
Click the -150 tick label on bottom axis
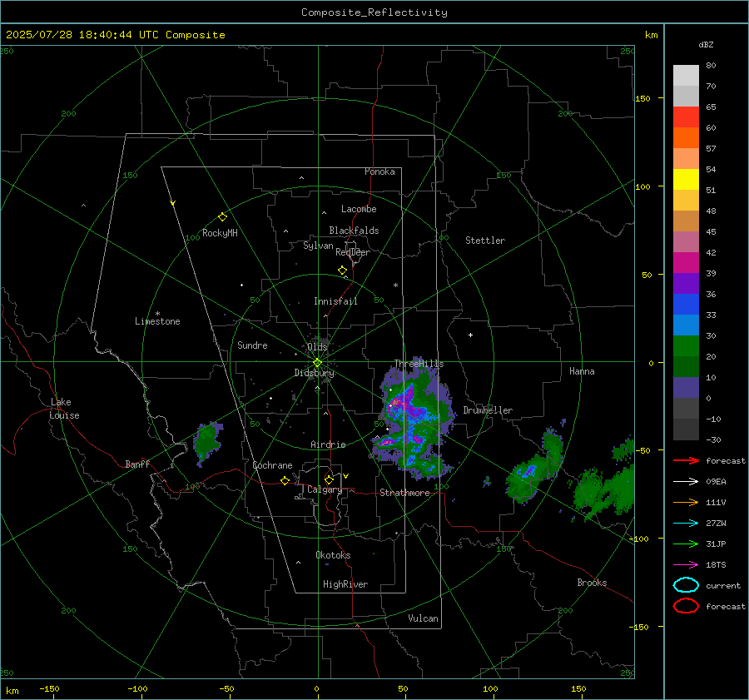(x=49, y=689)
